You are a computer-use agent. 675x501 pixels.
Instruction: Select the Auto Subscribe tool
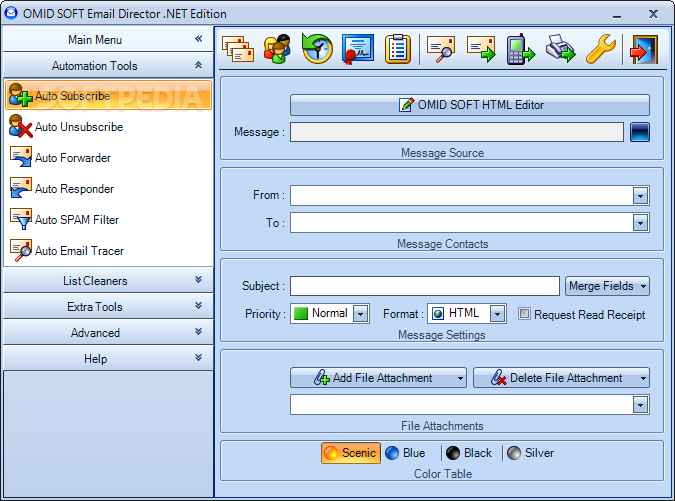(x=108, y=95)
